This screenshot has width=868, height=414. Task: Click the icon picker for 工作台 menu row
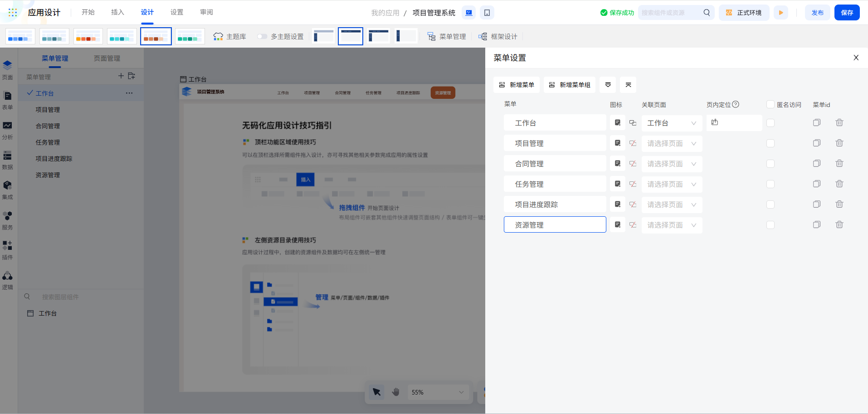[617, 122]
